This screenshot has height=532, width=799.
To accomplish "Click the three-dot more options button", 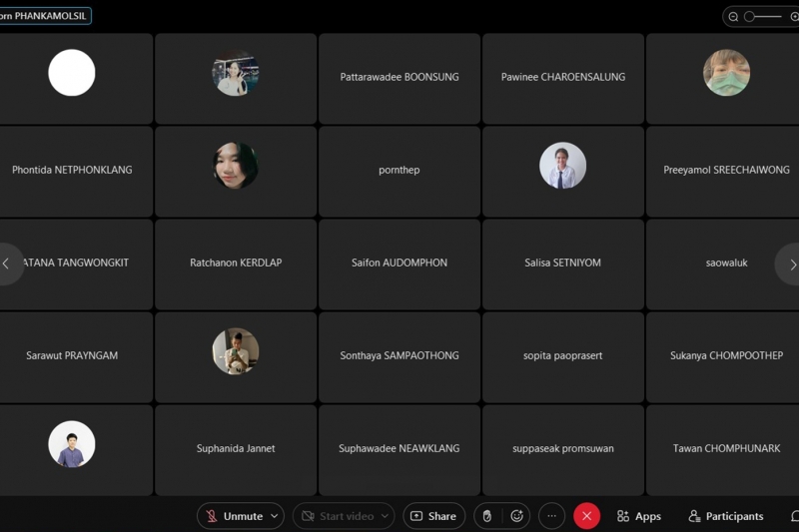I will (x=551, y=516).
